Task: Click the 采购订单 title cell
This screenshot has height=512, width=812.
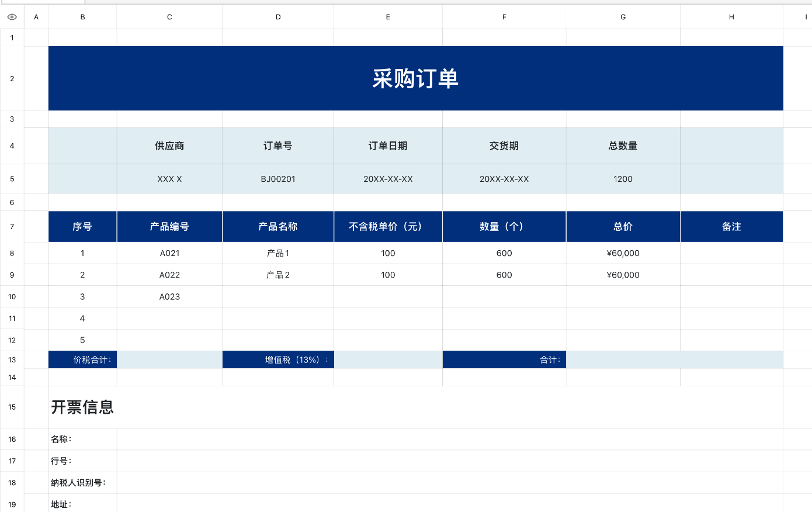Action: [415, 78]
